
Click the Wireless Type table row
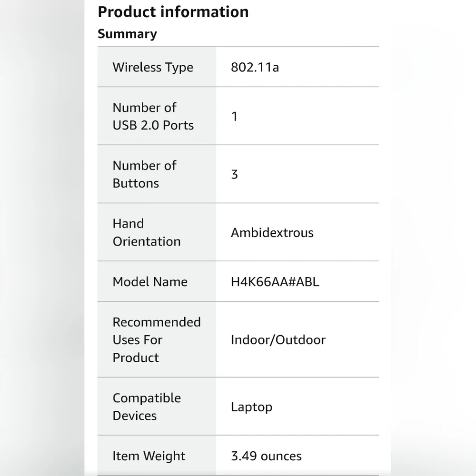click(238, 67)
